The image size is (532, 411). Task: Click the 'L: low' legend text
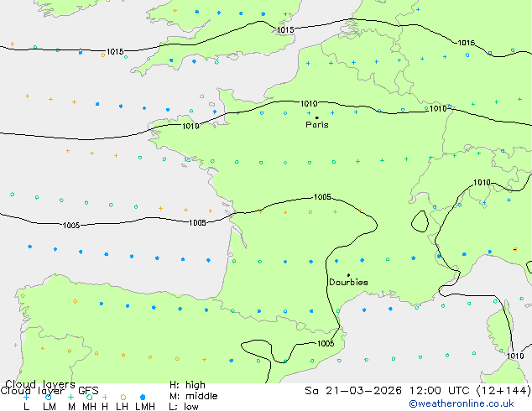click(184, 406)
